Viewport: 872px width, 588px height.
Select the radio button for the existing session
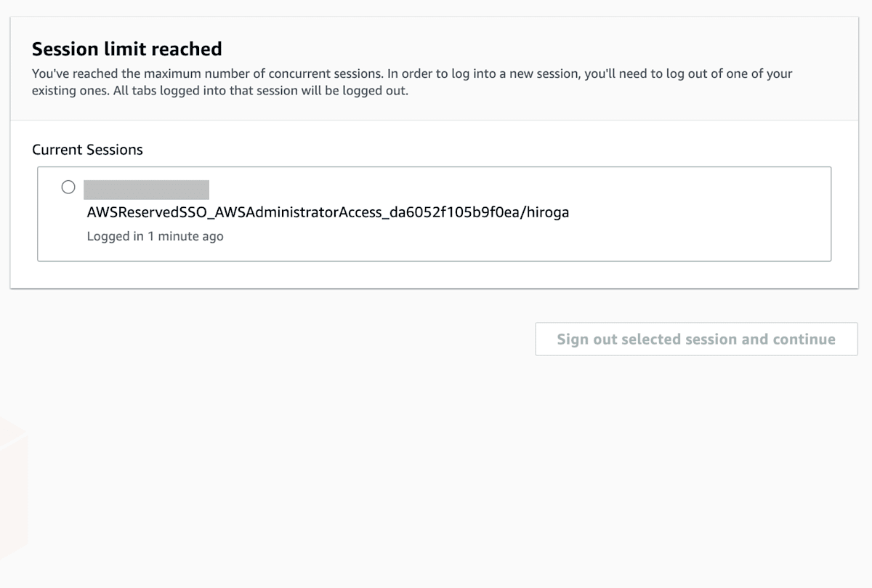pos(68,187)
